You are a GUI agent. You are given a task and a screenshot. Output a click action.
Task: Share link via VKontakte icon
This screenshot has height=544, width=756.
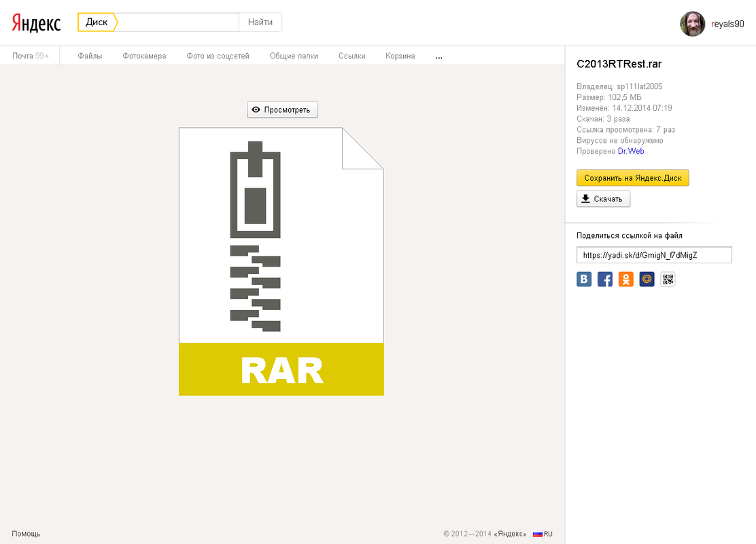coord(584,279)
